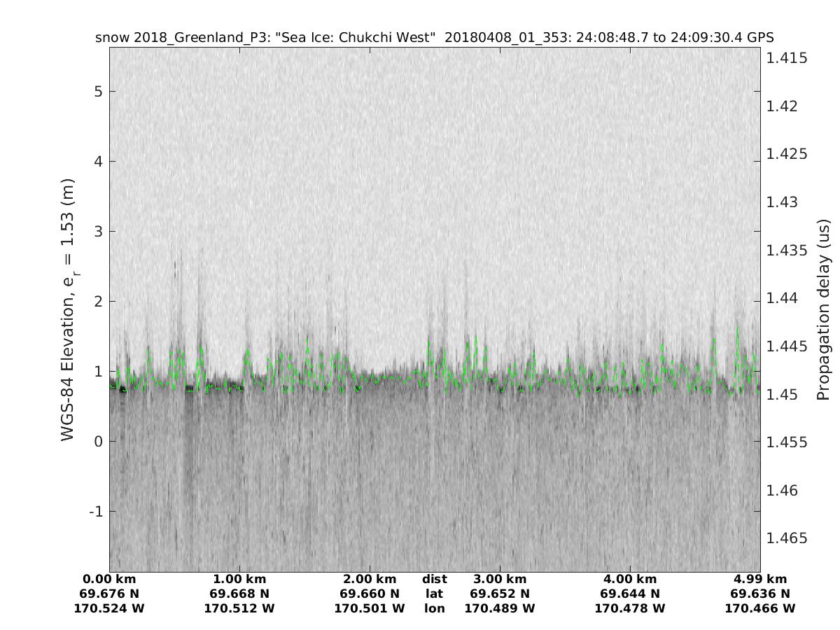Click the '3.00 km' x-axis tick label
Viewport: 840px width, 630px height.
coord(500,579)
